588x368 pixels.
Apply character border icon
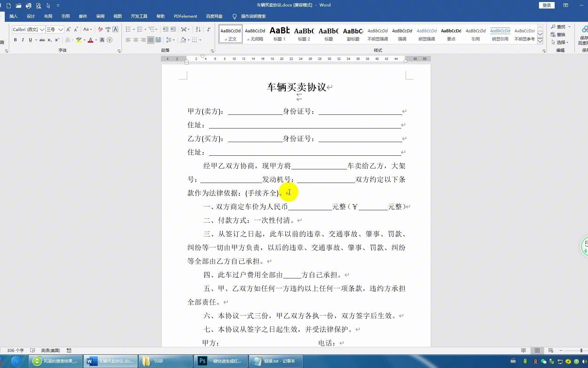coord(115,29)
